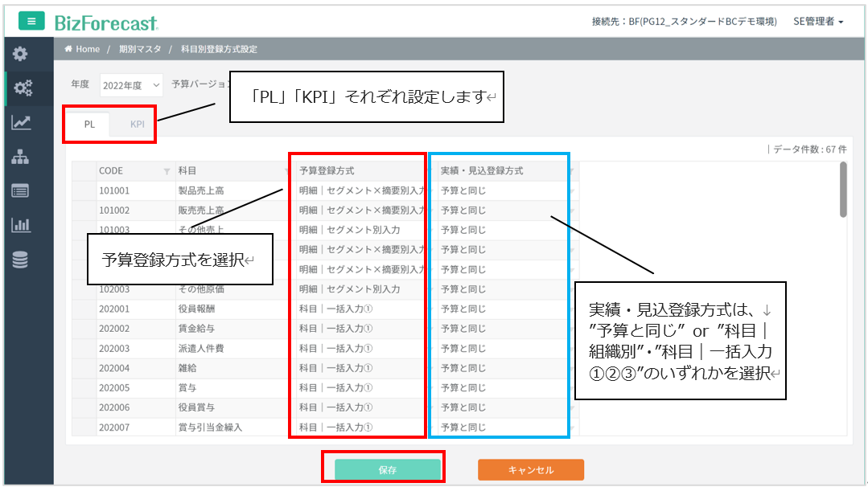Open the database stack icon in sidebar
The height and width of the screenshot is (487, 868).
pyautogui.click(x=20, y=260)
